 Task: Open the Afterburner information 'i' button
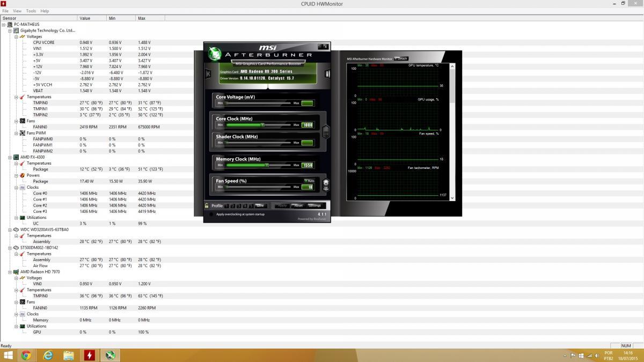[x=327, y=73]
